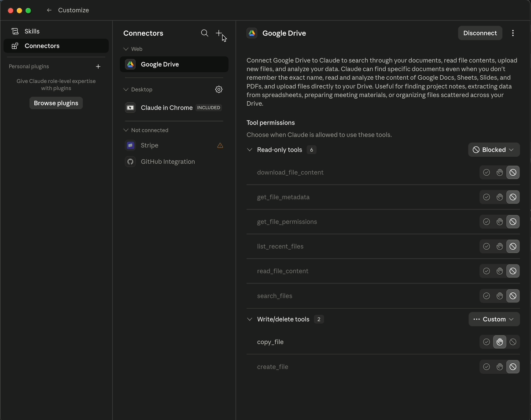Click the Google Drive logo in header
531x420 pixels.
click(x=252, y=33)
